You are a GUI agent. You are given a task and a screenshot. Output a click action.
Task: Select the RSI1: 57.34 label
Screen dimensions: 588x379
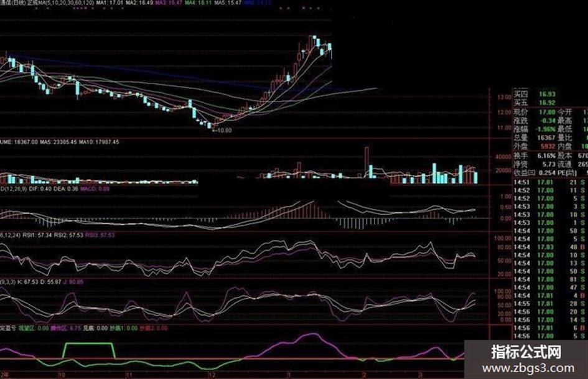37,235
